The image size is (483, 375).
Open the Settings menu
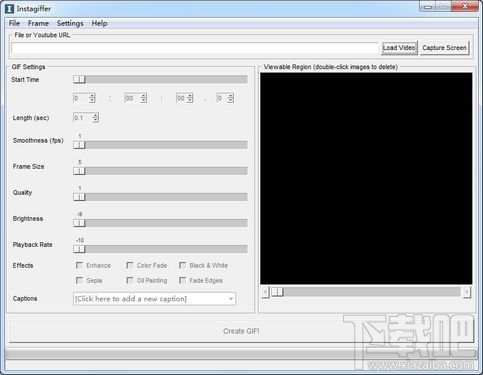pyautogui.click(x=70, y=23)
